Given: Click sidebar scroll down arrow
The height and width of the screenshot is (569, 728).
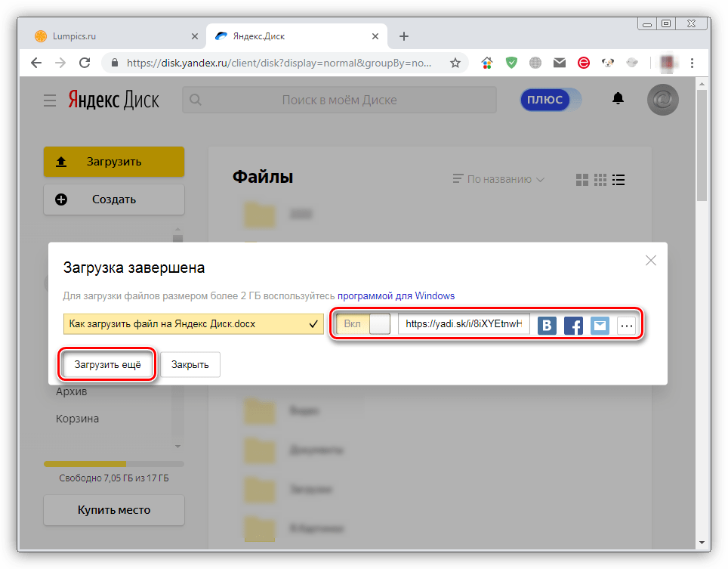Looking at the screenshot, I should point(177,447).
